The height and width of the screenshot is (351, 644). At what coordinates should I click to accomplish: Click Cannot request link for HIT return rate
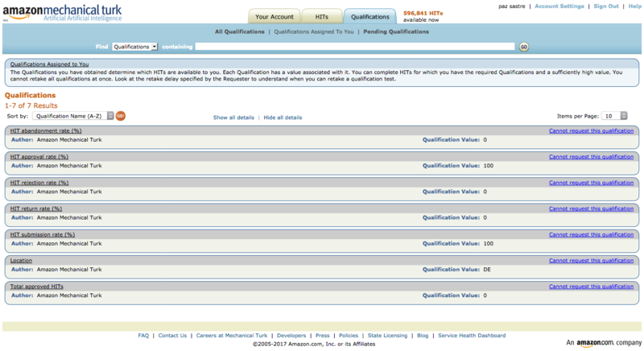point(592,209)
